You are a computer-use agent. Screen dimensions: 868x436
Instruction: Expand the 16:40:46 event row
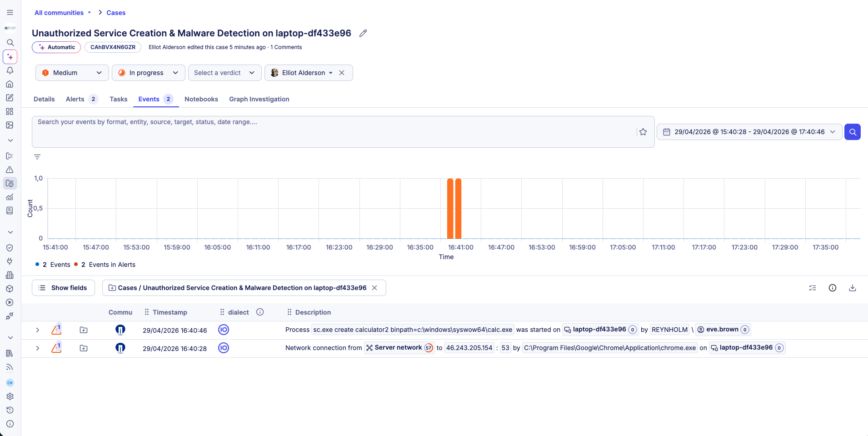[38, 330]
